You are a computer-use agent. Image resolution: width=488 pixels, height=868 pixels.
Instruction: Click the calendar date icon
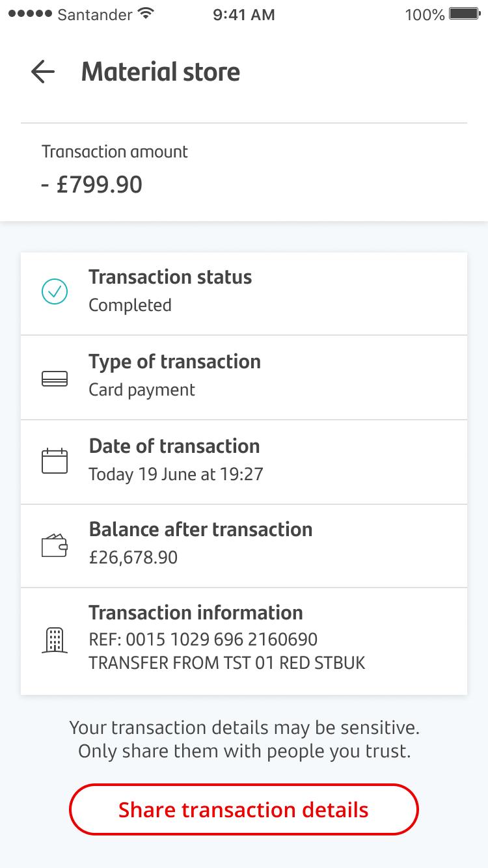click(55, 461)
